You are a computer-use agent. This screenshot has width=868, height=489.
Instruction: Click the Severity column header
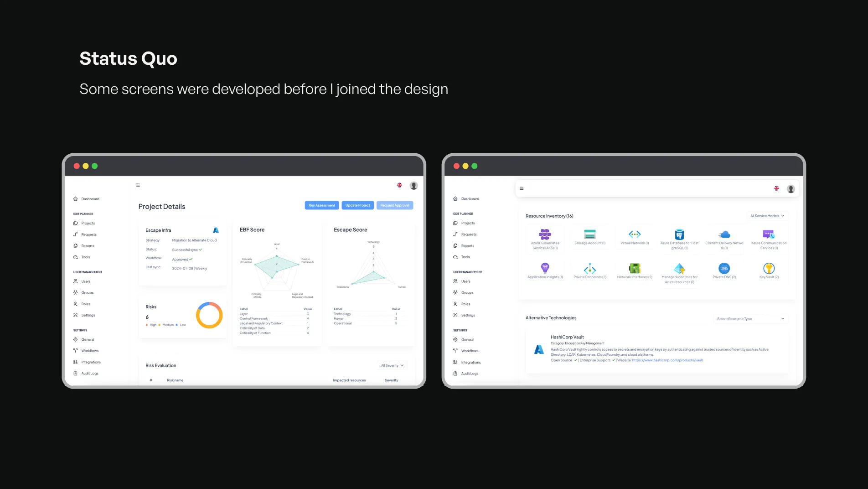click(391, 380)
